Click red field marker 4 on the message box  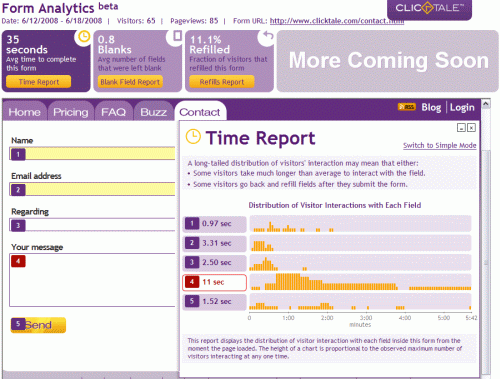(x=18, y=261)
